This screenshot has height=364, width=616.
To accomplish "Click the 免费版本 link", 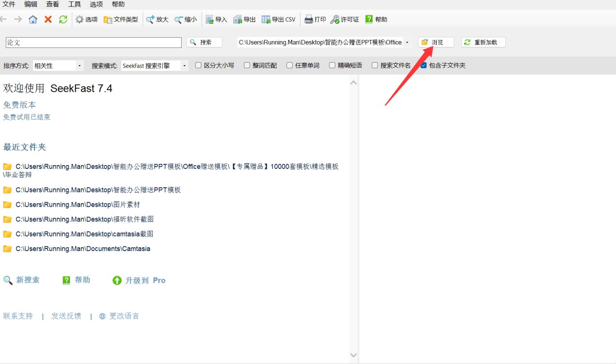I will tap(19, 105).
